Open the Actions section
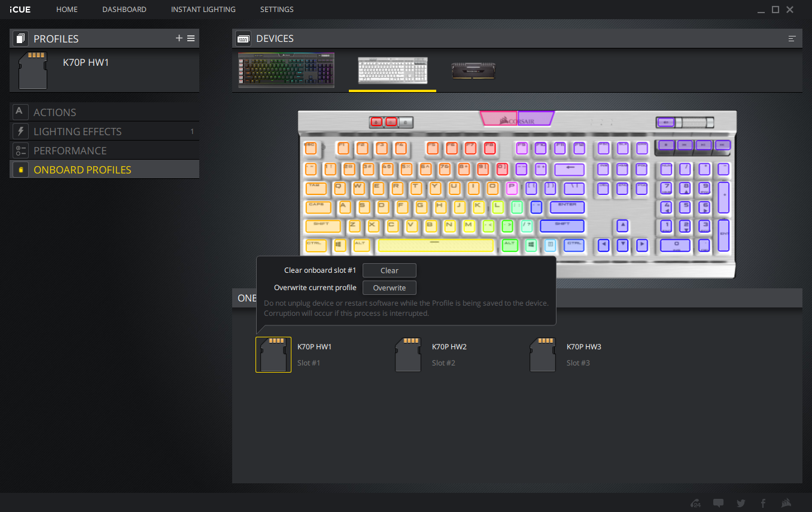The height and width of the screenshot is (512, 812). coord(105,112)
